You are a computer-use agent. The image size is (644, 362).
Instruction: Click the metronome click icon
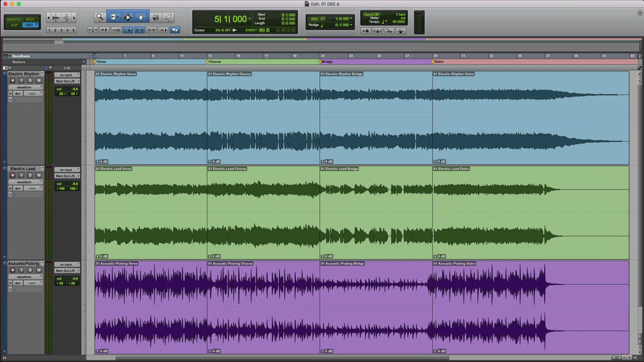pyautogui.click(x=378, y=31)
